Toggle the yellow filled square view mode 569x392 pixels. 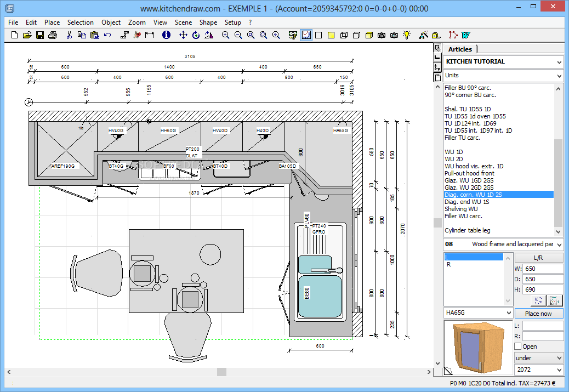pyautogui.click(x=331, y=35)
